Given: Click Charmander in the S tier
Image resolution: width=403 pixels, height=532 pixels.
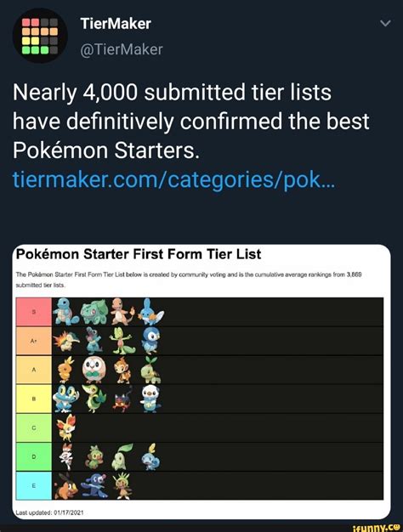Looking at the screenshot, I should tap(122, 312).
